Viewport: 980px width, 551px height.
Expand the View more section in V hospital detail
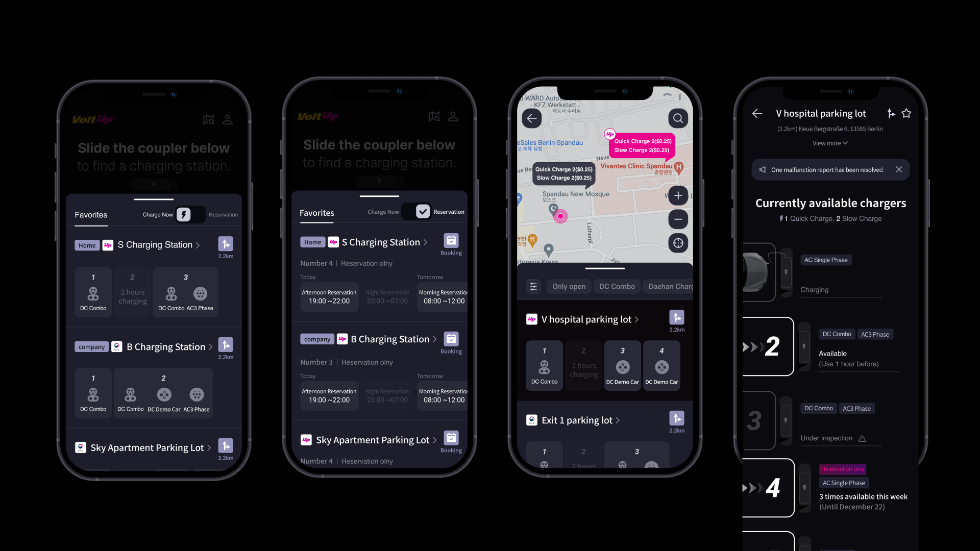830,143
